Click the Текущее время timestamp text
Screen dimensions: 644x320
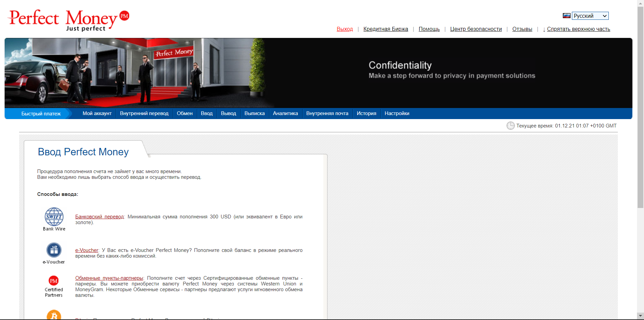pyautogui.click(x=567, y=126)
